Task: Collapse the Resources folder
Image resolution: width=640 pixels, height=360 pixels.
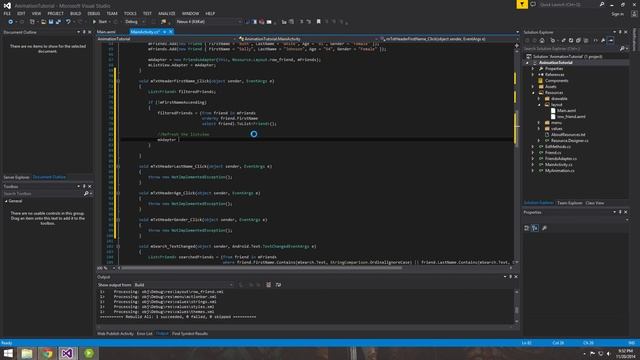Action: pyautogui.click(x=533, y=93)
